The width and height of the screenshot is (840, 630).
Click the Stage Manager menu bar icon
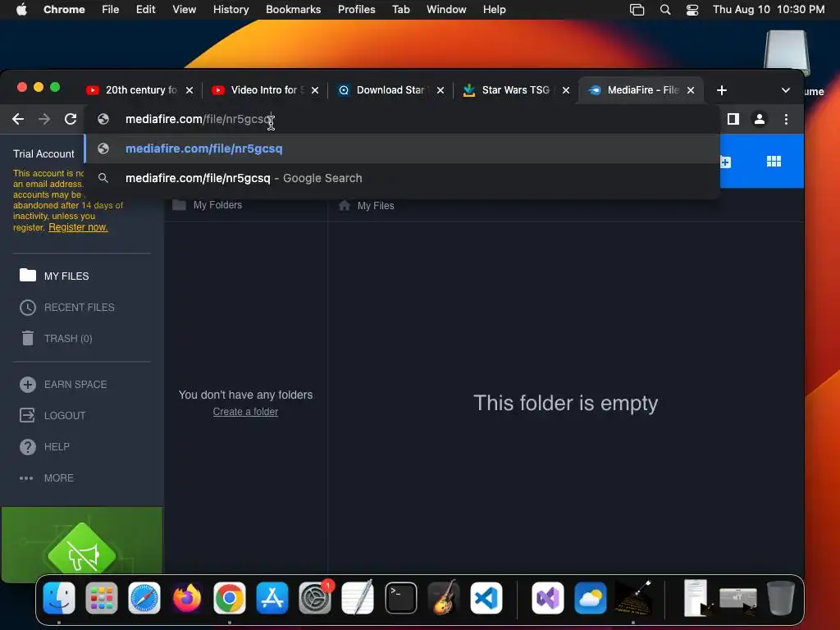[637, 10]
